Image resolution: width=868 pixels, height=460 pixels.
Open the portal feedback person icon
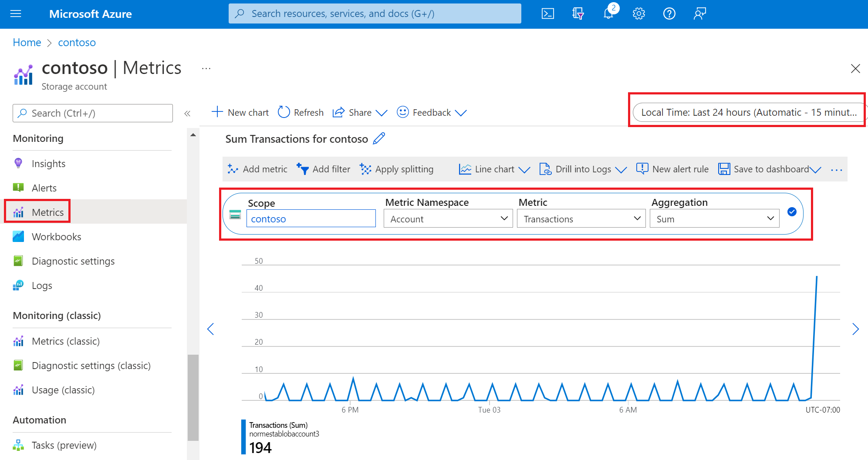click(699, 14)
